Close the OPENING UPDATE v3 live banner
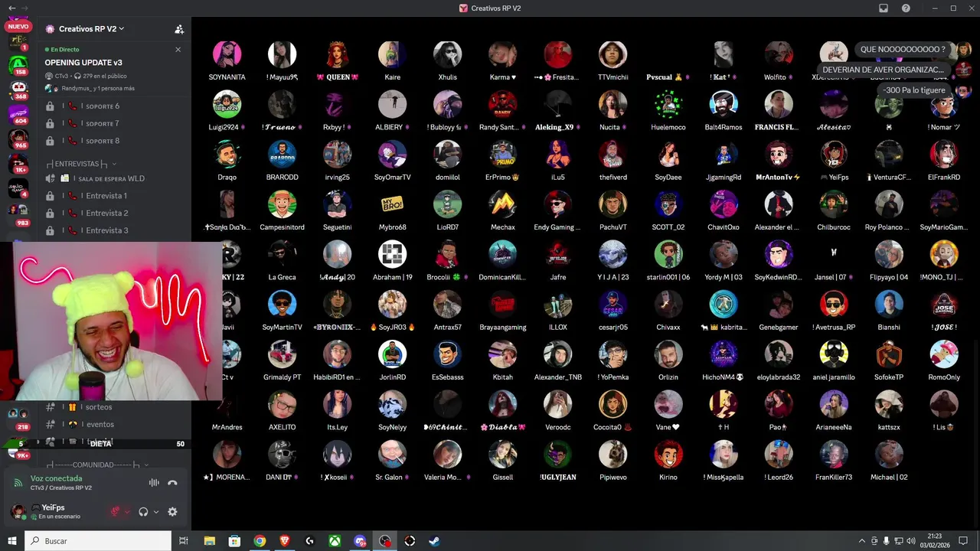Image resolution: width=980 pixels, height=551 pixels. coord(178,50)
